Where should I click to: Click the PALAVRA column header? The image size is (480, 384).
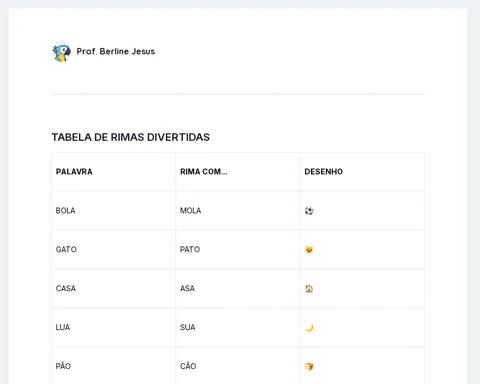(114, 172)
